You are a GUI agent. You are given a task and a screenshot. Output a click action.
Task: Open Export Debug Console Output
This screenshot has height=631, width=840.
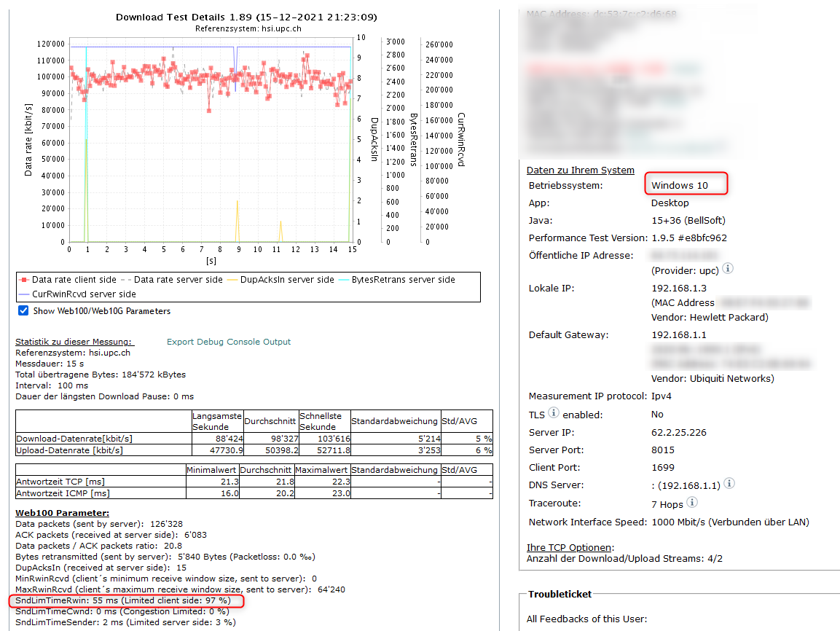[228, 342]
